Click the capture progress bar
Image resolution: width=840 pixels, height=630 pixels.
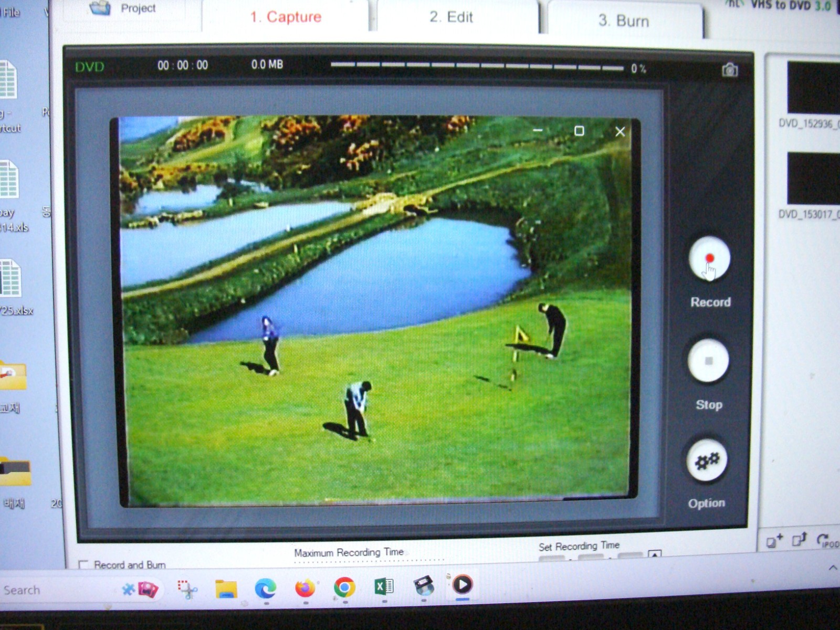tap(477, 67)
